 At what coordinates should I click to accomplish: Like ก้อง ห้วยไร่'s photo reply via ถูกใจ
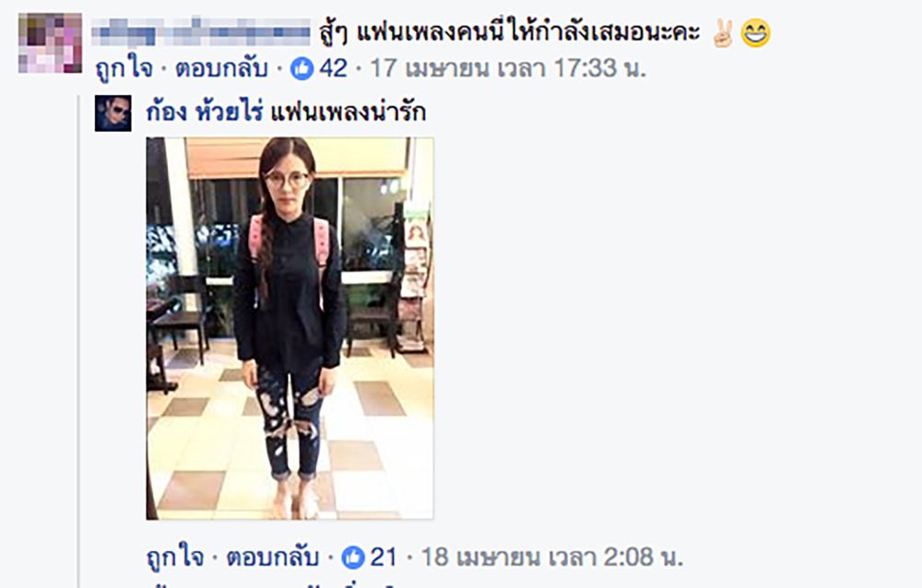[175, 558]
